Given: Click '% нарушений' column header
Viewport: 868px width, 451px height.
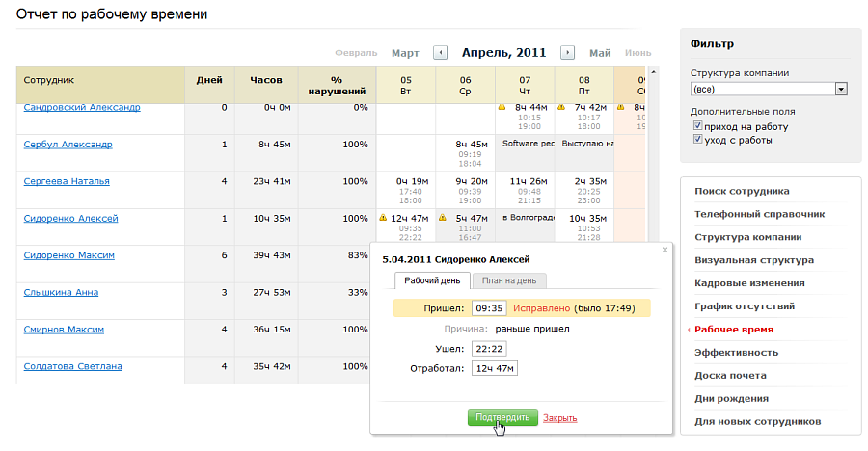Looking at the screenshot, I should point(338,85).
